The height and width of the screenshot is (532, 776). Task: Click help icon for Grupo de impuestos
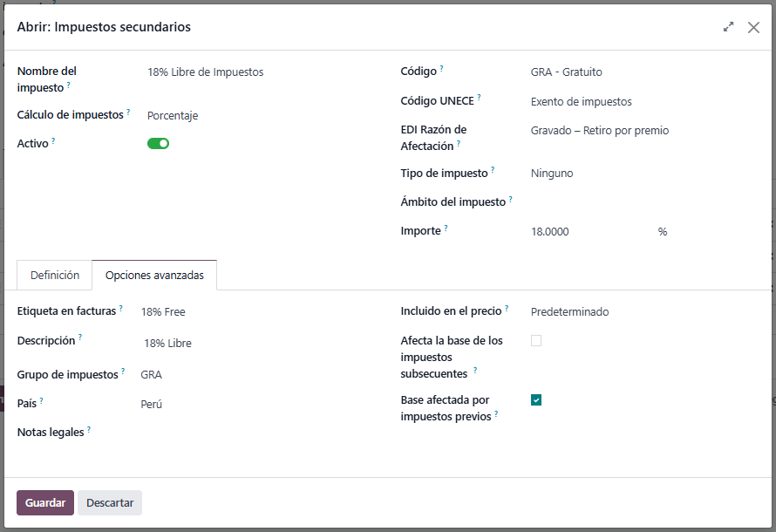point(124,372)
